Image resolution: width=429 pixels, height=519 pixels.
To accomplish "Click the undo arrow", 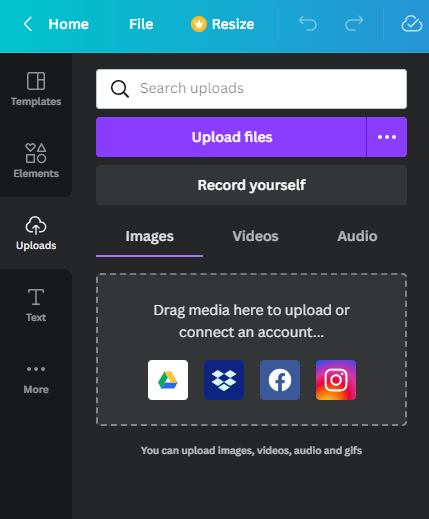I will (x=308, y=24).
